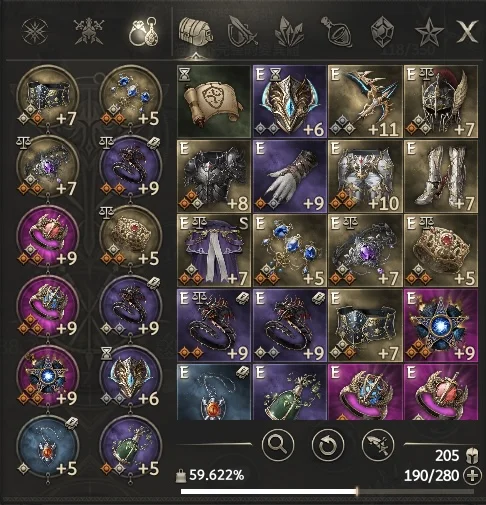This screenshot has width=486, height=505.
Task: Switch to the crossed-swords armor equipment view
Action: [x=89, y=32]
